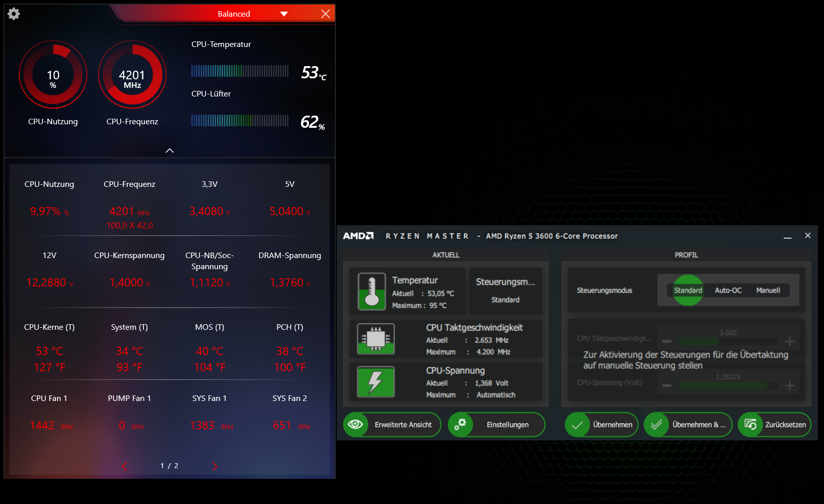Screen dimensions: 824x504
Task: Click the CPU-Nutzung value 9,97%
Action: 49,212
